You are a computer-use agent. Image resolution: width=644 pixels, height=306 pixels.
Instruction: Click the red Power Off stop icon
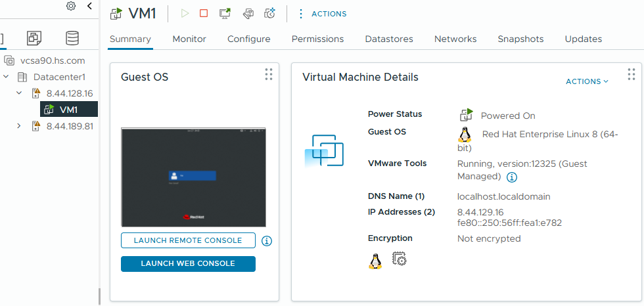click(x=204, y=14)
